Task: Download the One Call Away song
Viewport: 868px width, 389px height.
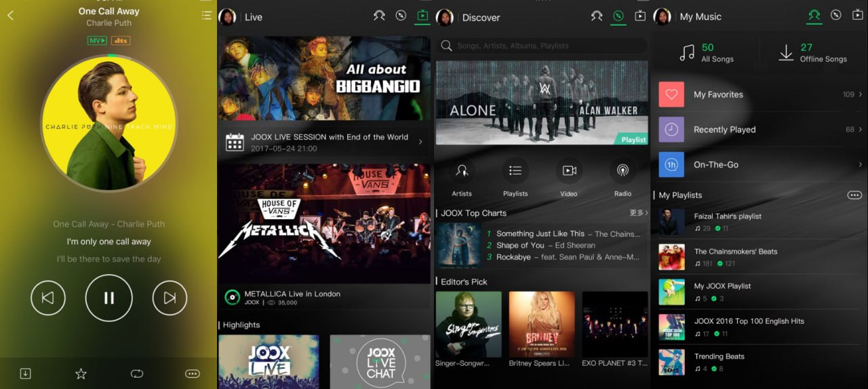Action: pyautogui.click(x=25, y=373)
